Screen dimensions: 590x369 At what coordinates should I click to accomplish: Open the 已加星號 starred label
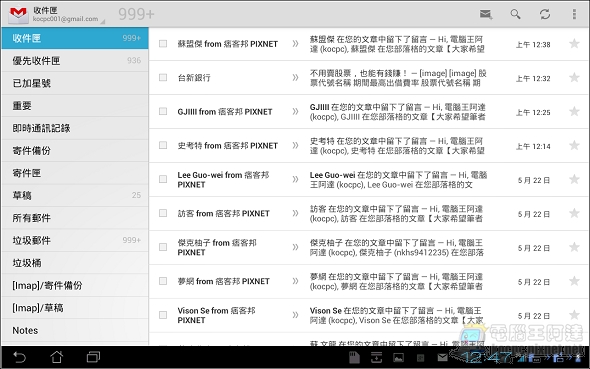[75, 83]
